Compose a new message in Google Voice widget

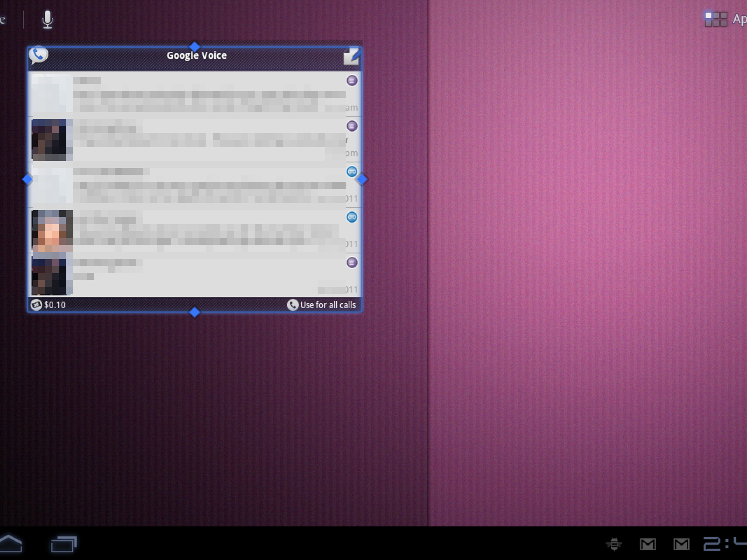(351, 56)
